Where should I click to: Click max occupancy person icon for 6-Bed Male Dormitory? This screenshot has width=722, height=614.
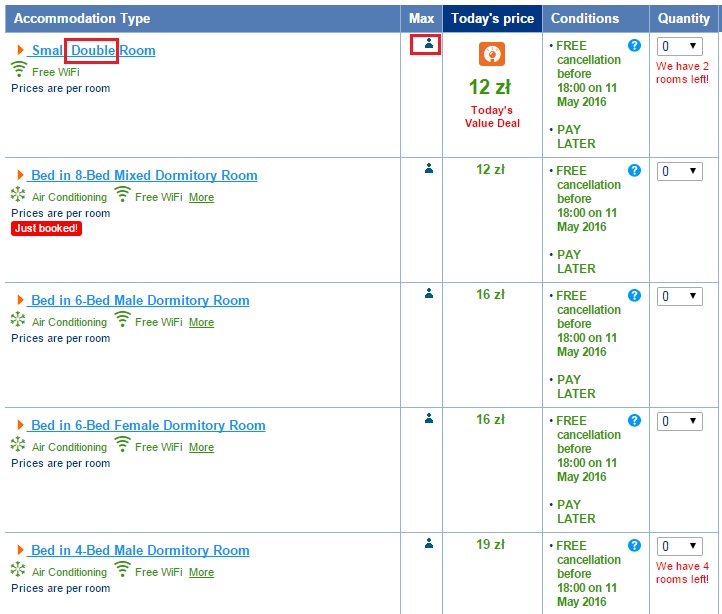click(x=429, y=293)
